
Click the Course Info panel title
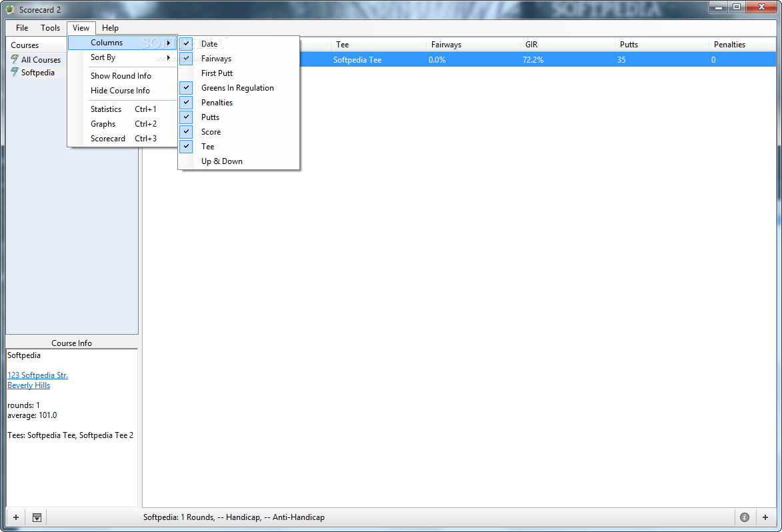71,343
